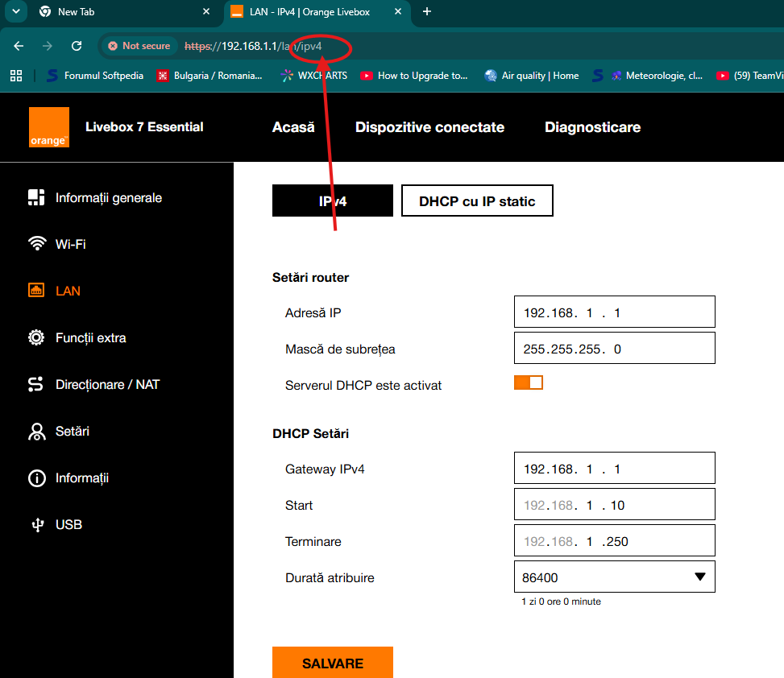The image size is (784, 678).
Task: Open the Forumul Softpedia bookmark
Action: (x=95, y=76)
